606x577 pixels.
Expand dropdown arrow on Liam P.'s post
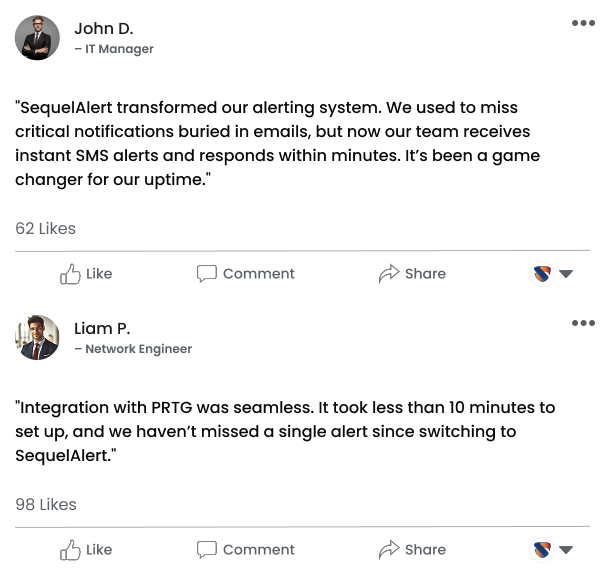tap(566, 550)
